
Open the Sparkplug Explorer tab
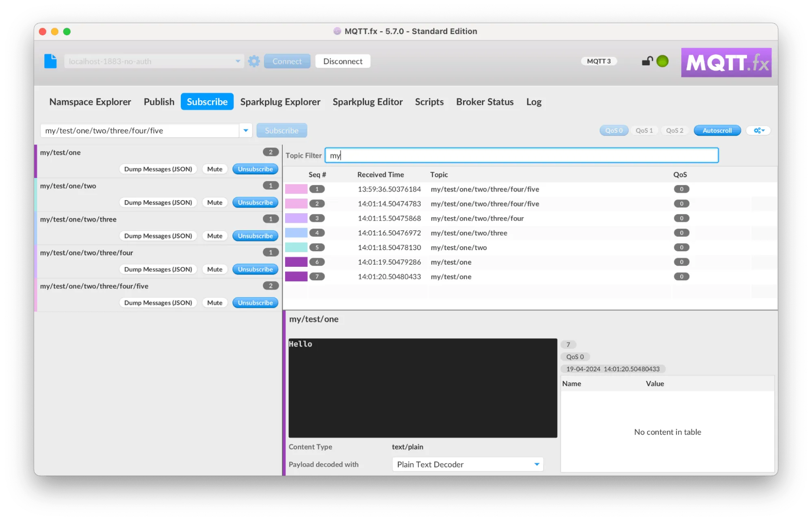[x=280, y=102]
